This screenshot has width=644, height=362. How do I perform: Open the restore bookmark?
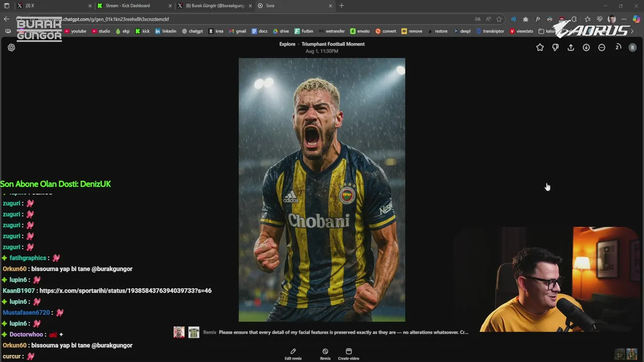click(x=438, y=31)
